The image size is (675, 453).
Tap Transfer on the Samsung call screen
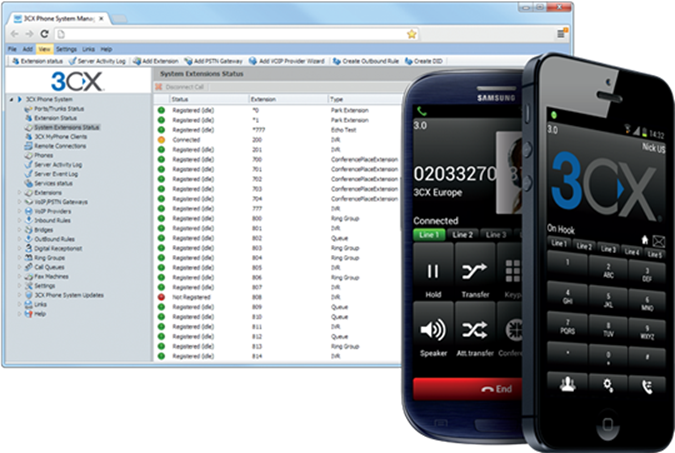tap(475, 272)
